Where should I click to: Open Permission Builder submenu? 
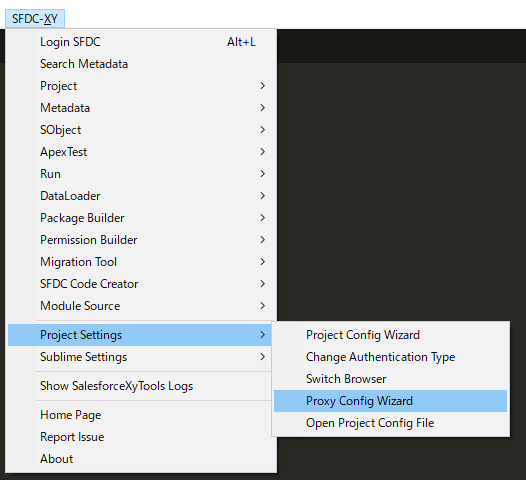[x=140, y=240]
